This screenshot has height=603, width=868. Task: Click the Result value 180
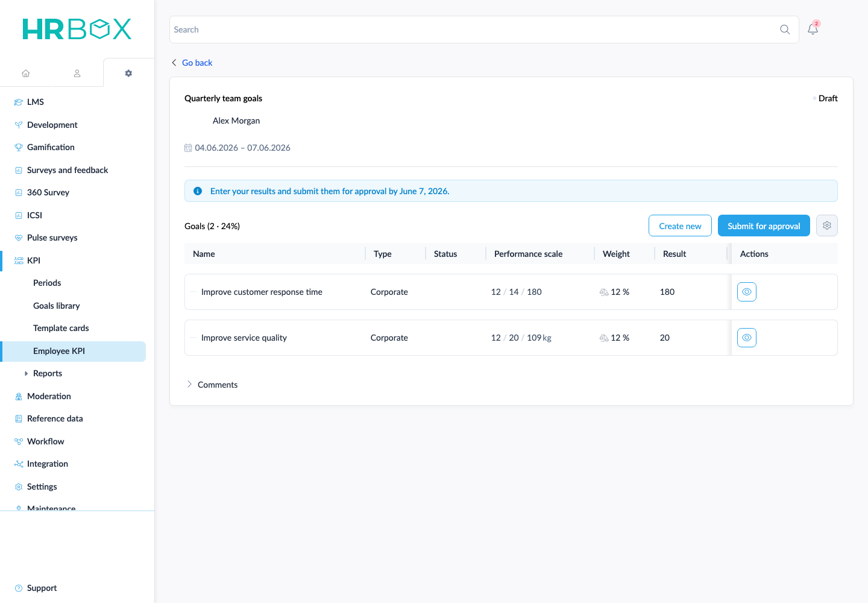pos(667,292)
